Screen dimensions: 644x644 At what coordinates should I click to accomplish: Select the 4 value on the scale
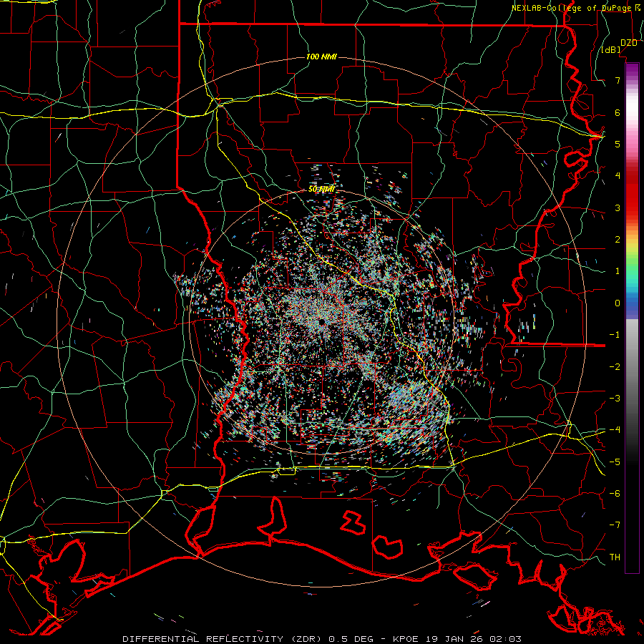coord(618,176)
